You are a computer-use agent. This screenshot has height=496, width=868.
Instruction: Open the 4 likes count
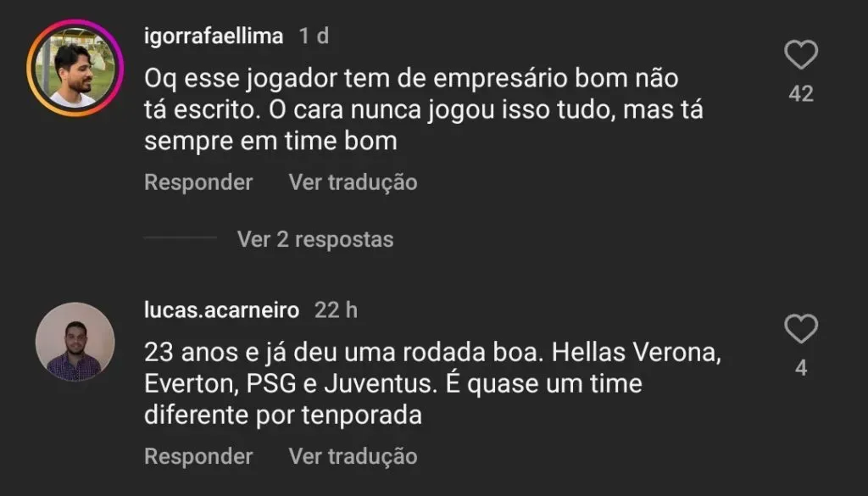click(x=801, y=368)
